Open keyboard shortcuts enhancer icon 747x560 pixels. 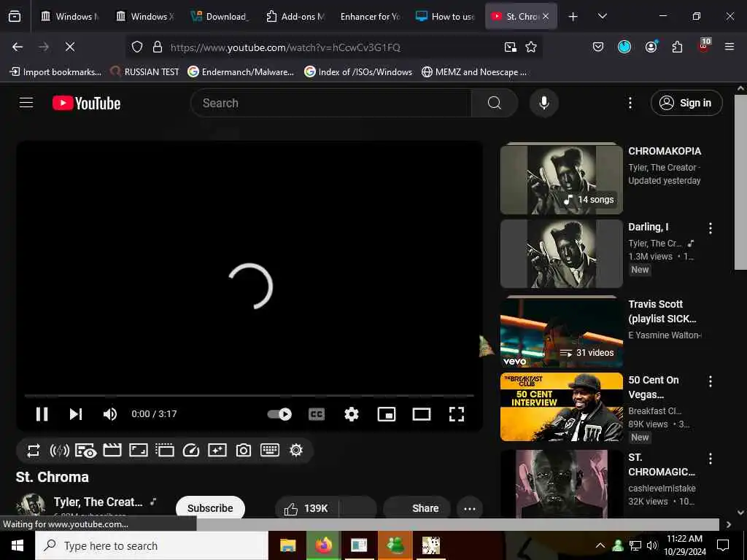(x=270, y=451)
